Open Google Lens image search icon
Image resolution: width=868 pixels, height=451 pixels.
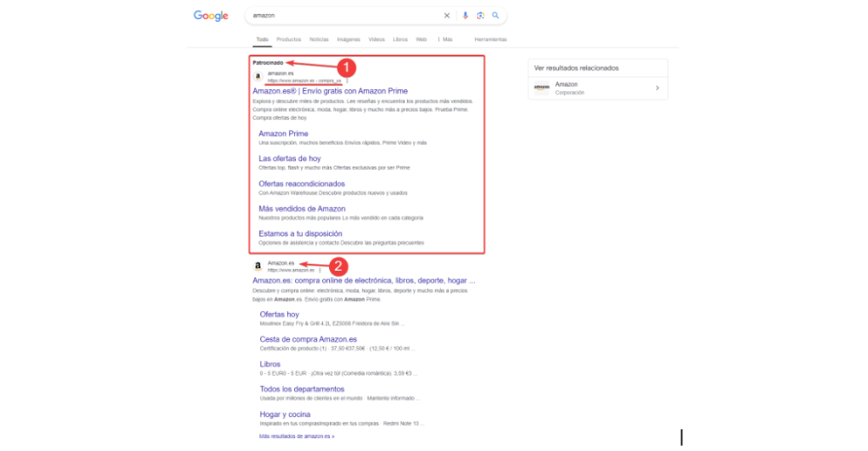[x=480, y=16]
